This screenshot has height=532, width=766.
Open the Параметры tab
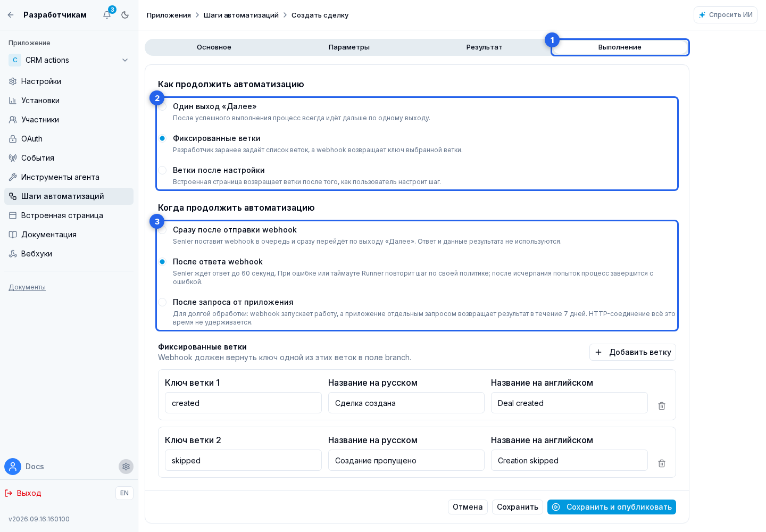[x=349, y=47]
